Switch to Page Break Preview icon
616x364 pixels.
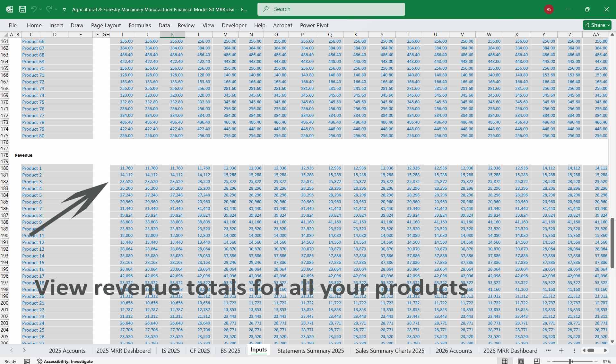click(x=537, y=361)
